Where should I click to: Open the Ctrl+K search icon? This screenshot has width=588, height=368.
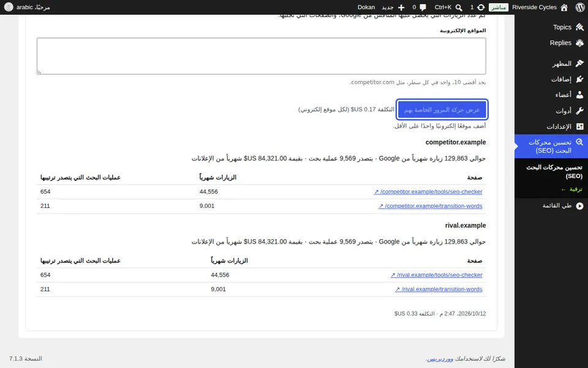tap(459, 7)
